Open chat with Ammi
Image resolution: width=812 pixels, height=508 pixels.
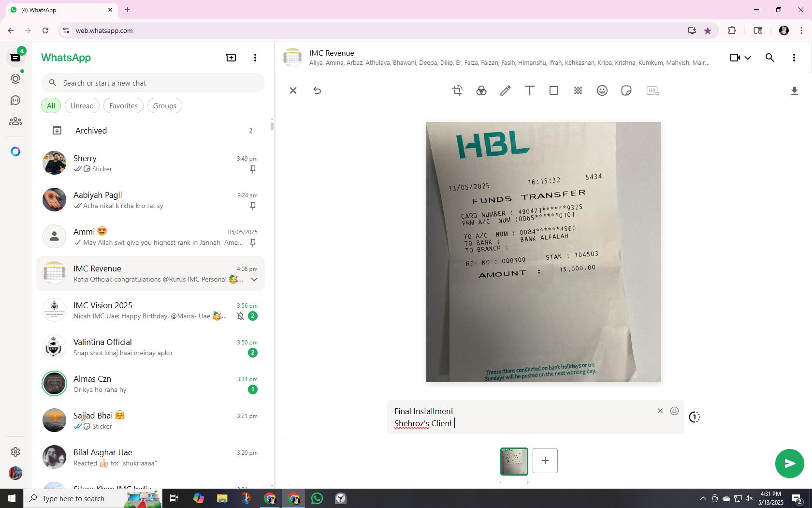(x=151, y=237)
